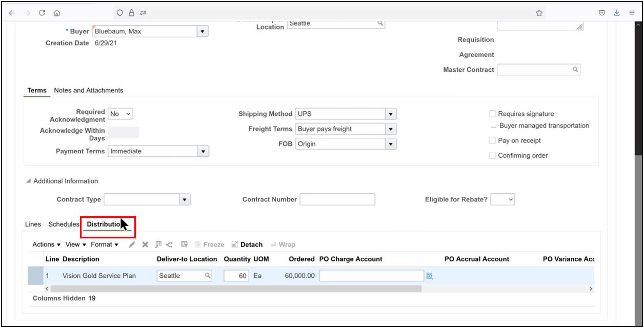Expand the Contract Type dropdown
Screen dimensions: 644x328
pyautogui.click(x=184, y=199)
